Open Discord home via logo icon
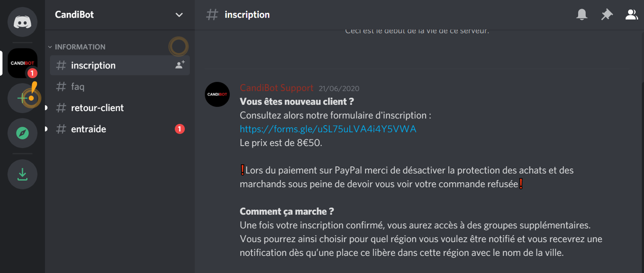 (22, 22)
